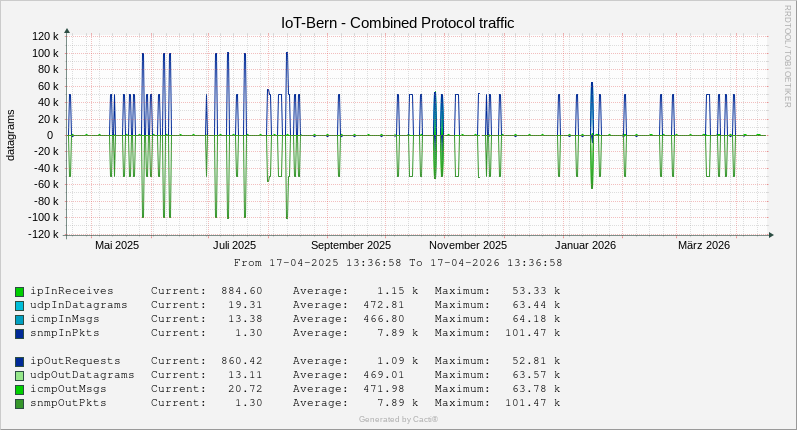Select the icmpOutMsgs legend color box
797x430 pixels.
point(20,389)
